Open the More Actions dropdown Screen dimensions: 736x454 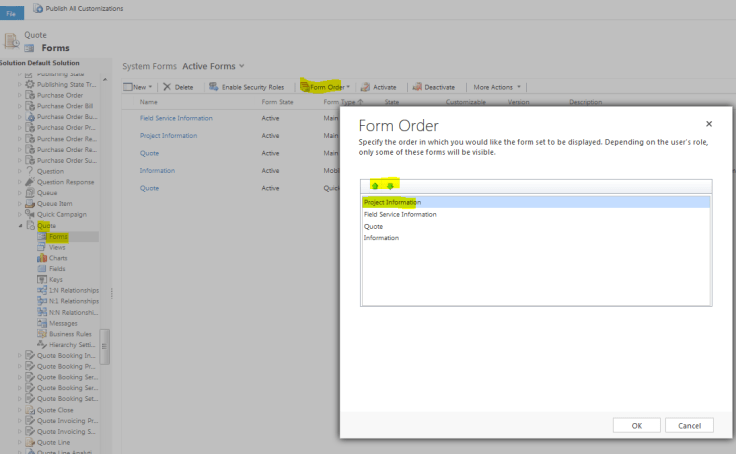[x=496, y=87]
